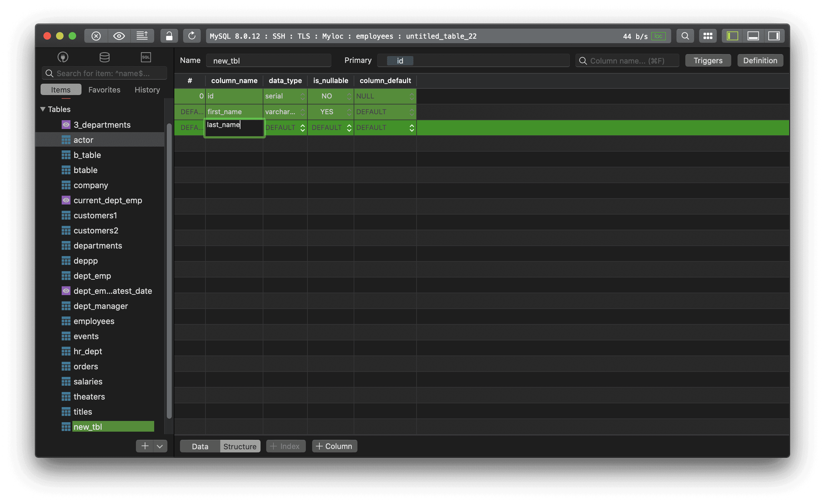Switch to the Data view tab

200,446
